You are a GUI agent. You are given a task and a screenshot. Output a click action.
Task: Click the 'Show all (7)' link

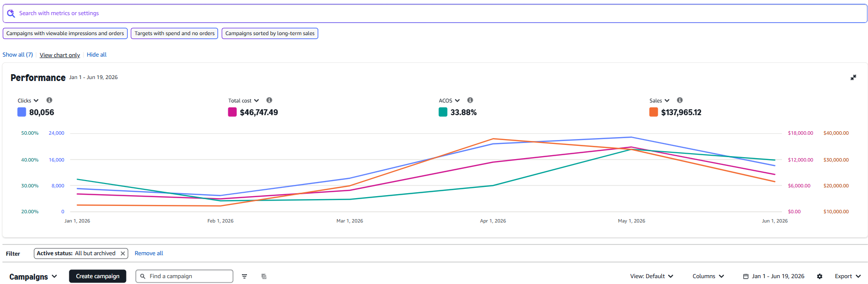click(x=18, y=55)
